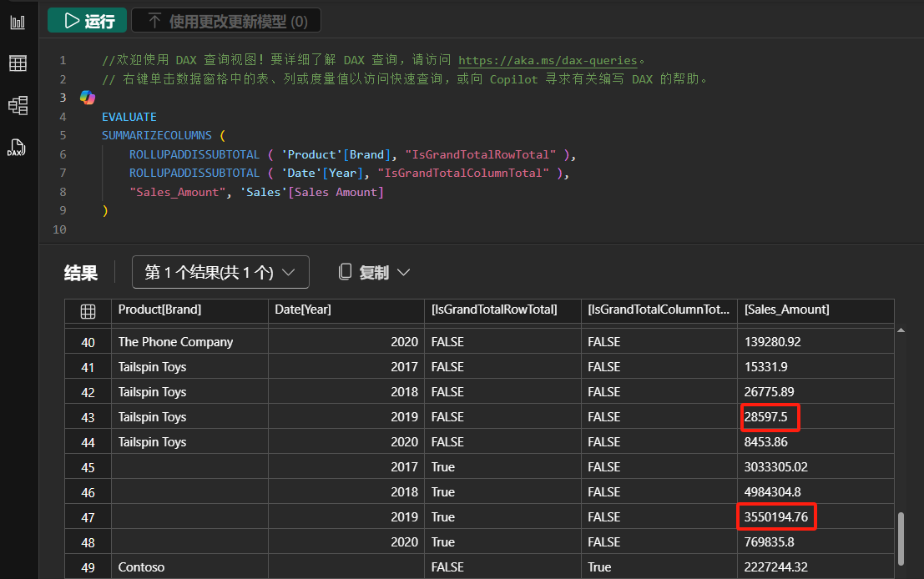Select row number 49
This screenshot has height=579, width=924.
click(x=88, y=568)
